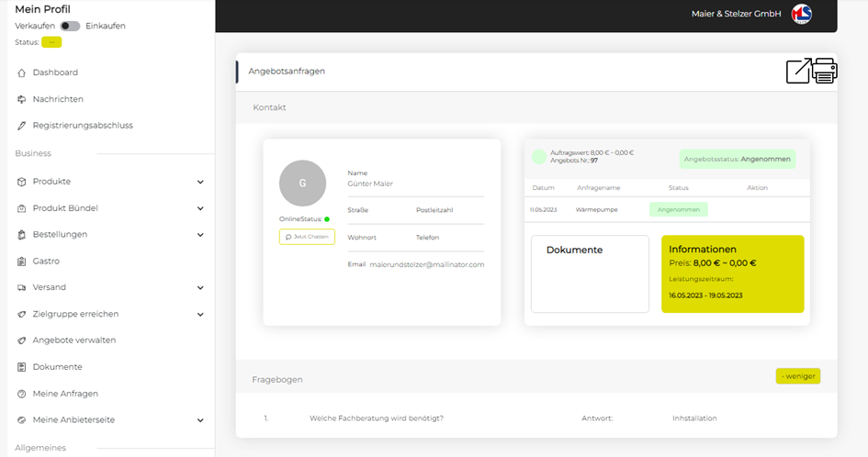Click the yellow Status badge under Mein Profil

(x=51, y=42)
